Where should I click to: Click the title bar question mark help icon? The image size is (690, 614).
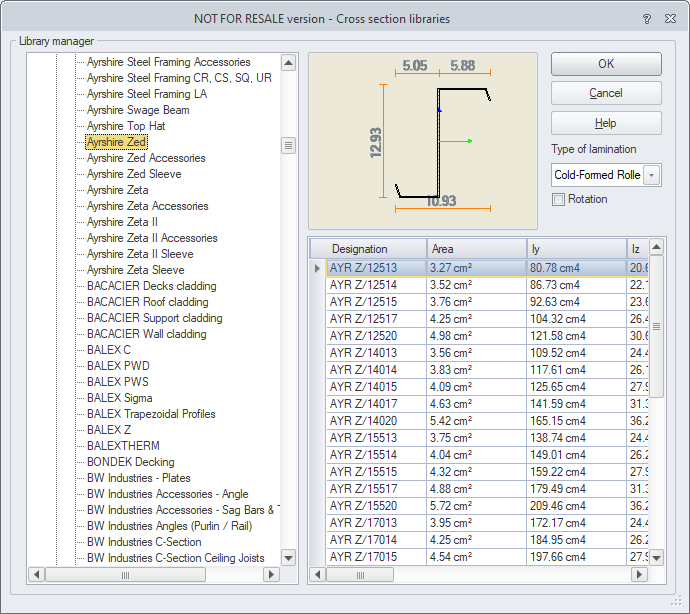coord(646,19)
